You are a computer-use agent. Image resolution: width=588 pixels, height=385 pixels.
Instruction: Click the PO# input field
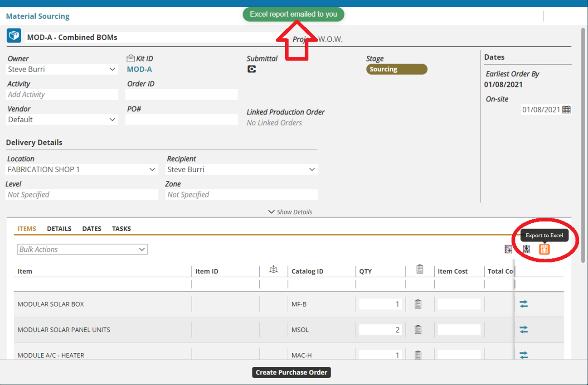[x=181, y=120]
